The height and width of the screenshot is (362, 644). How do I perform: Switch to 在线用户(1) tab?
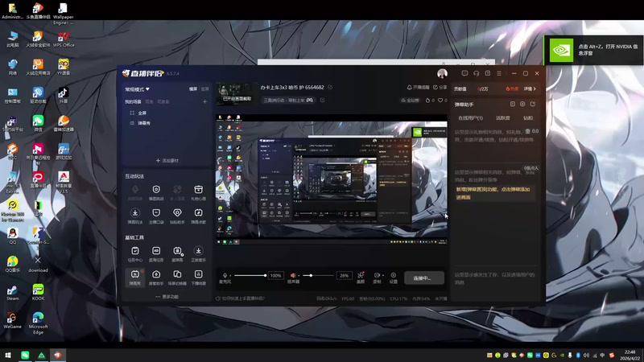470,117
